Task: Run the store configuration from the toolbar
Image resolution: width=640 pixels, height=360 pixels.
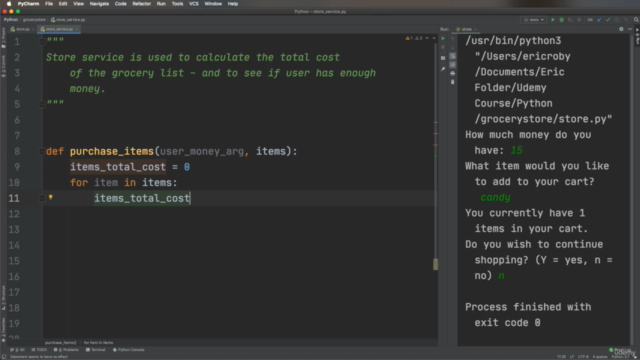Action: [553, 20]
